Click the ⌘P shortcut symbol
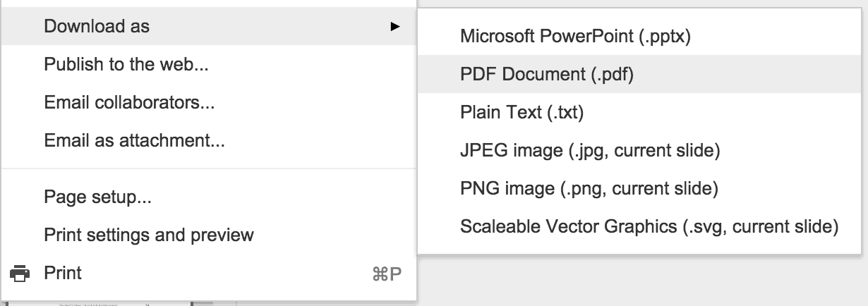 point(387,274)
